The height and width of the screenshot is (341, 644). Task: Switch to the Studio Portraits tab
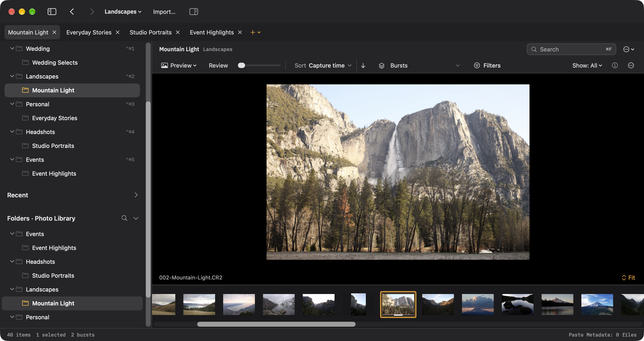[x=150, y=32]
